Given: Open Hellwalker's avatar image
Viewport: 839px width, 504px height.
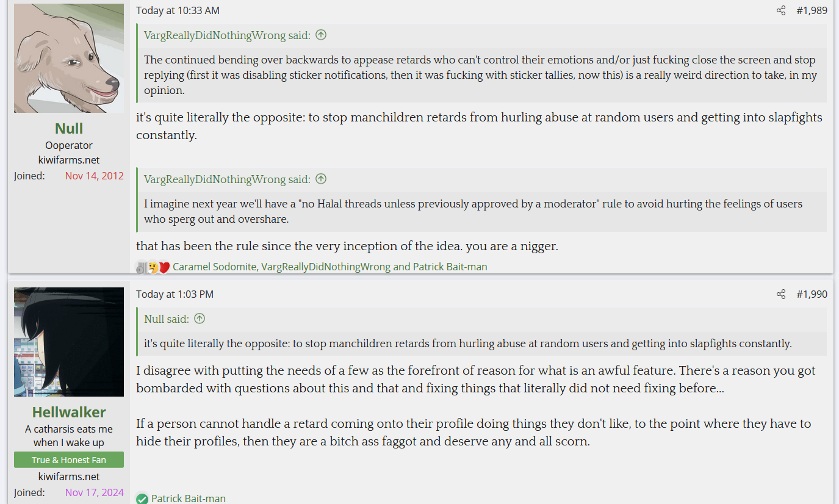Looking at the screenshot, I should tap(69, 342).
